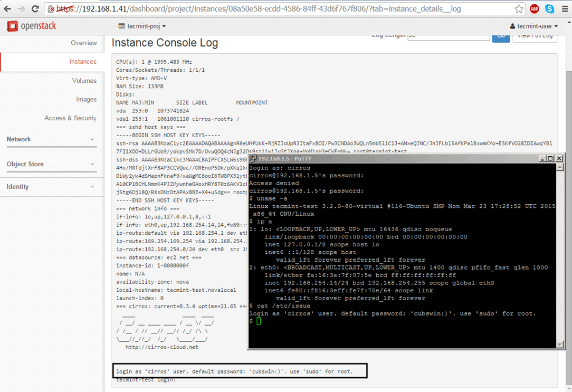Click 'RAM Size: 133MB' log line
The image size is (572, 392).
coord(140,87)
